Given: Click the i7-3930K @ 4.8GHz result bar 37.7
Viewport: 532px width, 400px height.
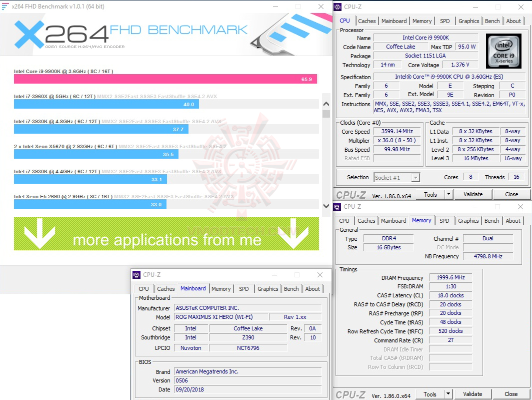Looking at the screenshot, I should pyautogui.click(x=101, y=129).
